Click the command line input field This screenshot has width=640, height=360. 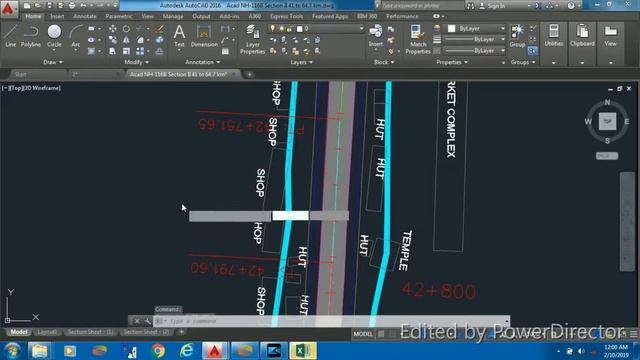[x=331, y=321]
